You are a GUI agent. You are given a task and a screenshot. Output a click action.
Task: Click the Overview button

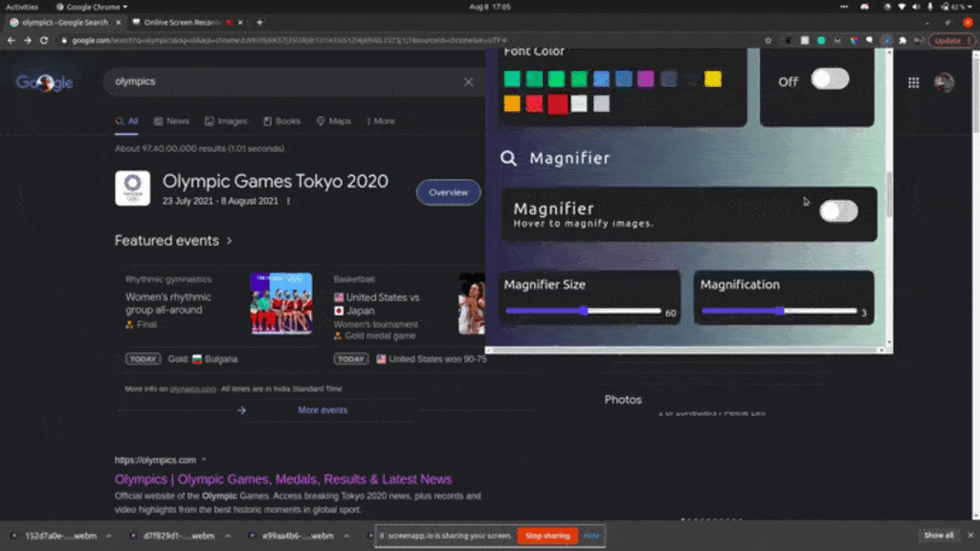coord(448,192)
